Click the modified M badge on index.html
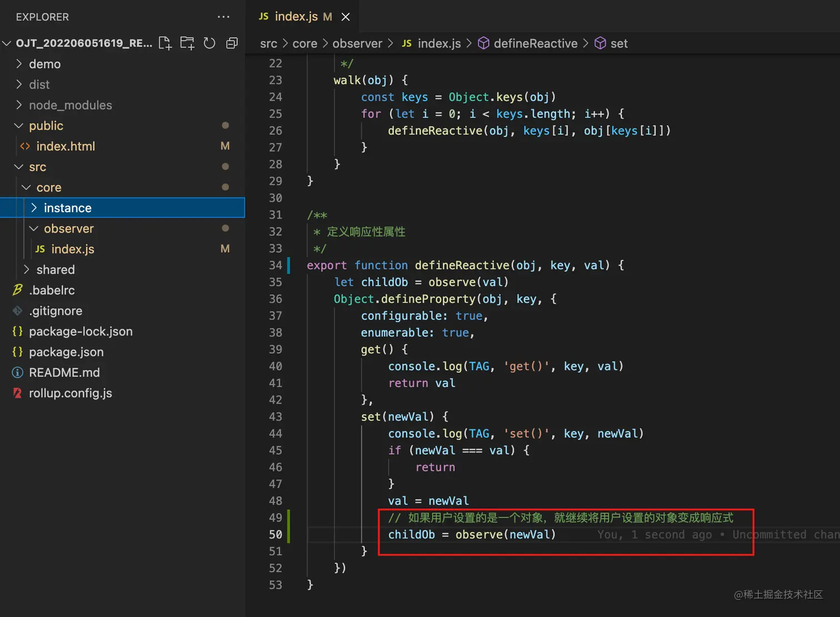Screen dimensions: 840x617 pyautogui.click(x=225, y=146)
